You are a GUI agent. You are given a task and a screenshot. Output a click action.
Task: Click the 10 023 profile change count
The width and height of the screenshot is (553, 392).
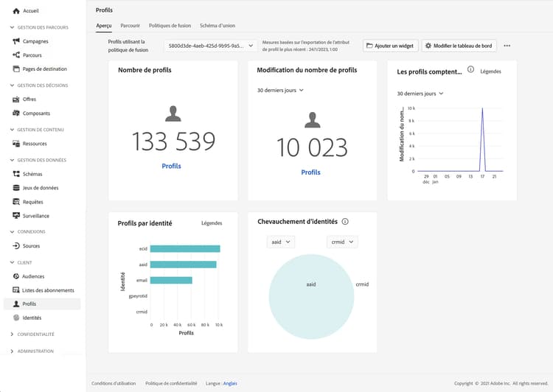(x=313, y=147)
